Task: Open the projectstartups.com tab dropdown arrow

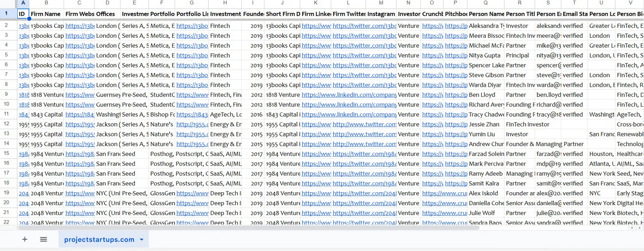Action: pos(142,240)
